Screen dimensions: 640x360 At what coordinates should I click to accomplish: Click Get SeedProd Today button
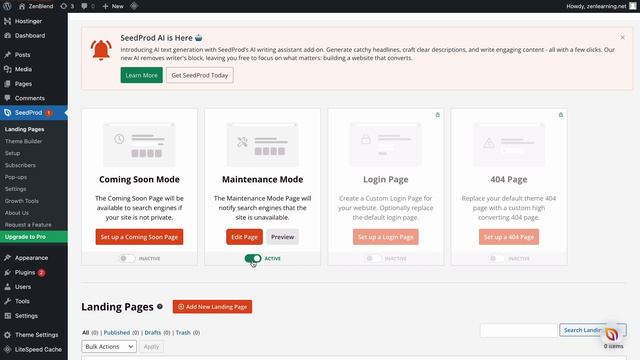[200, 75]
